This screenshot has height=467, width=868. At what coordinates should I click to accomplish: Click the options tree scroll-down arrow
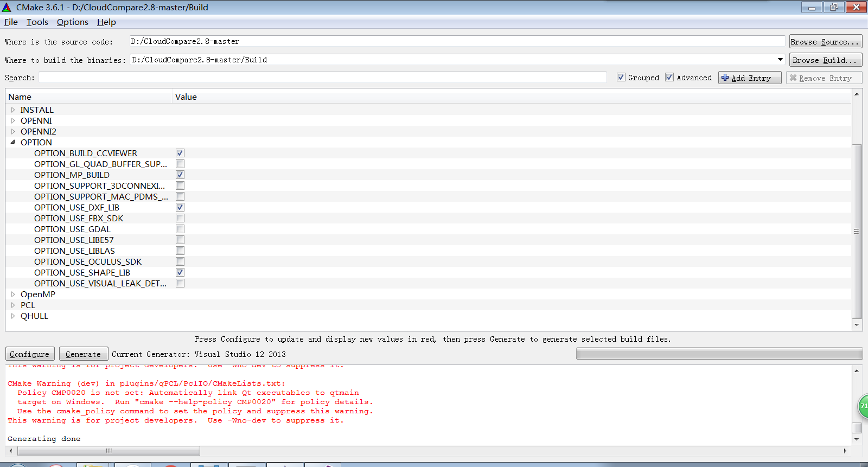(x=857, y=325)
